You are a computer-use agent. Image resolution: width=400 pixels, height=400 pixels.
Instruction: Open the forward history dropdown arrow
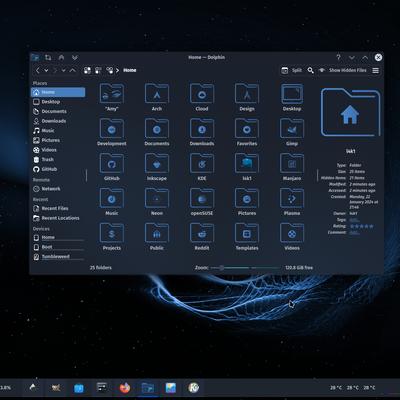[63, 70]
